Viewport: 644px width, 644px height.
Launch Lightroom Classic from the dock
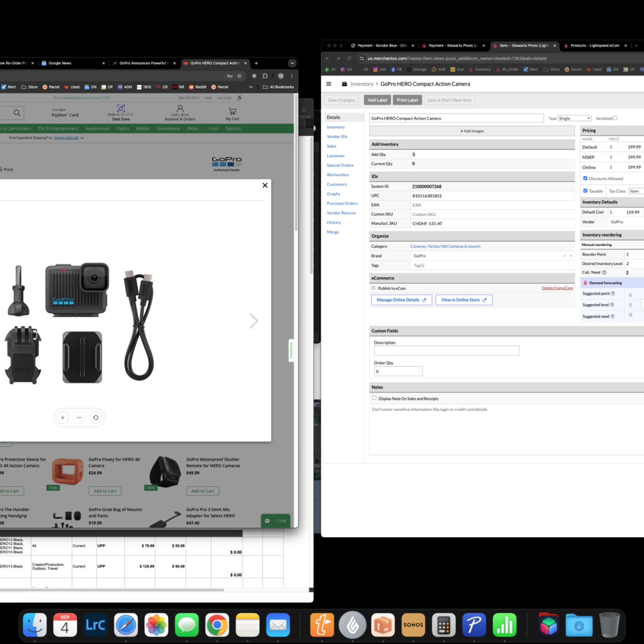[96, 625]
